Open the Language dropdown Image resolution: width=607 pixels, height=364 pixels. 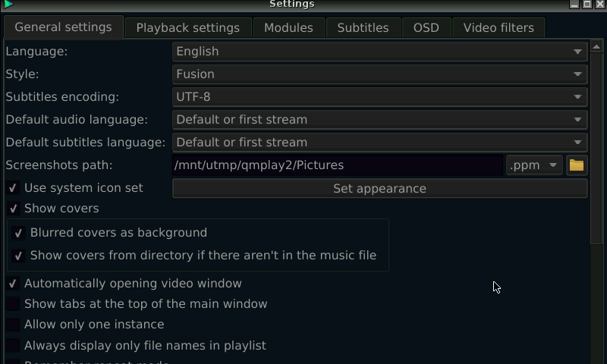click(380, 52)
